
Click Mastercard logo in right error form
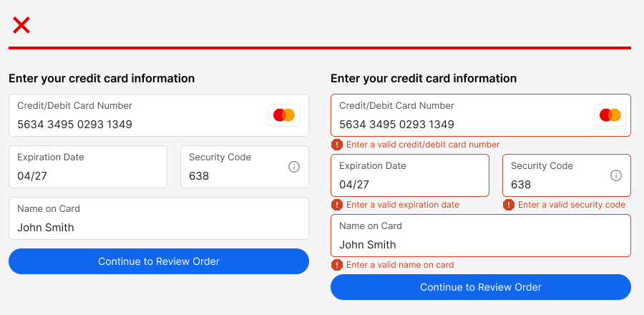click(610, 115)
